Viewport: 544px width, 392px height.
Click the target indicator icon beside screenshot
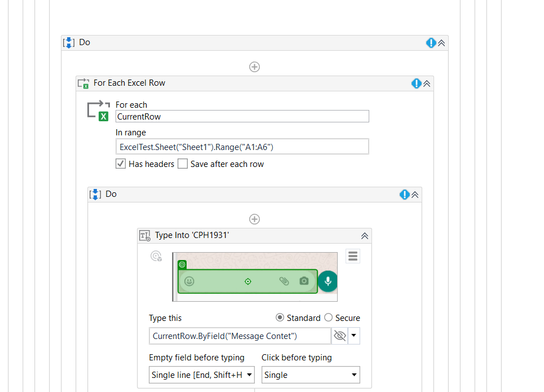(156, 257)
